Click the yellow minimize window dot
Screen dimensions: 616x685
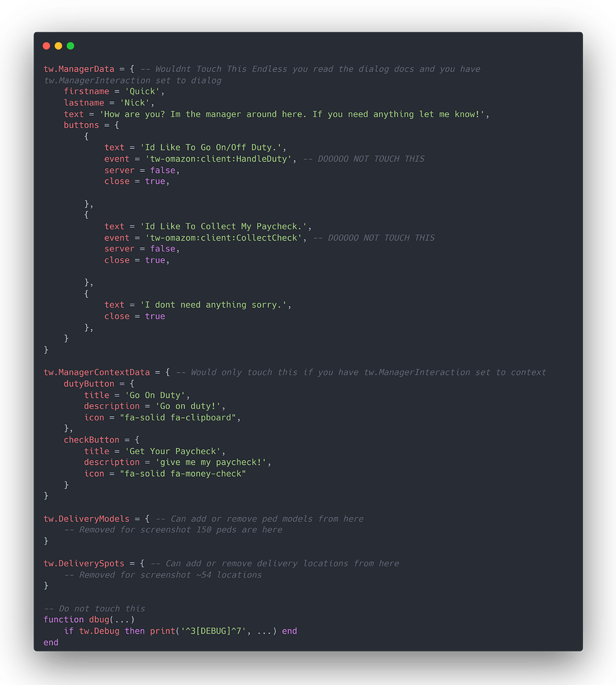[x=58, y=46]
